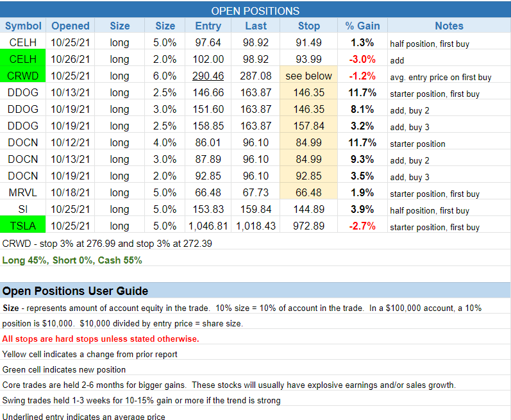Click the 6.0% size for CRWD
The image size is (511, 420).
point(165,76)
